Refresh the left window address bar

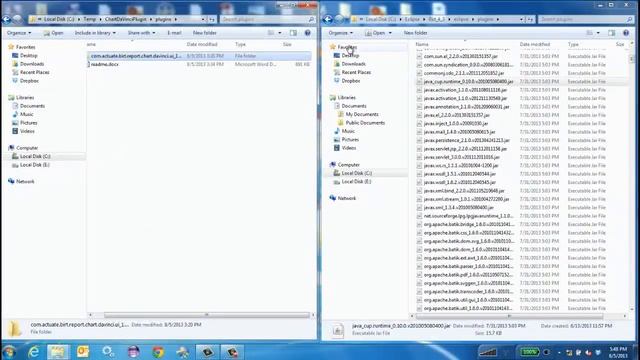point(212,19)
